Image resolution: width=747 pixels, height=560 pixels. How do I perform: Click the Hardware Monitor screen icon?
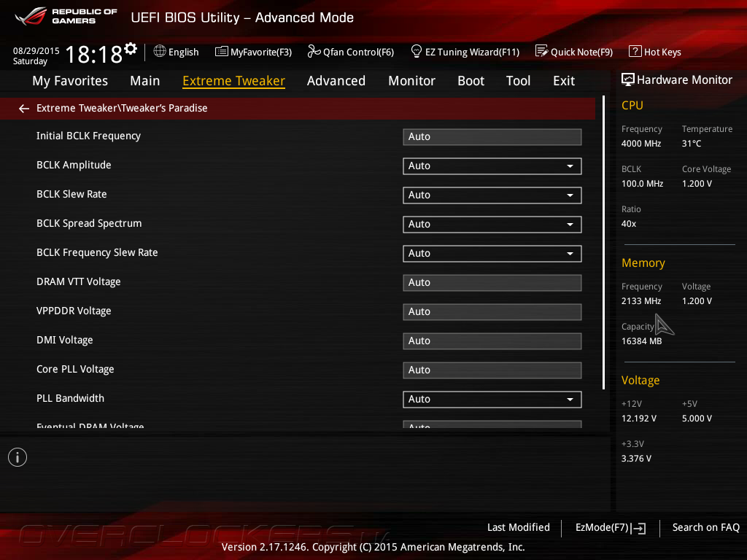click(628, 79)
